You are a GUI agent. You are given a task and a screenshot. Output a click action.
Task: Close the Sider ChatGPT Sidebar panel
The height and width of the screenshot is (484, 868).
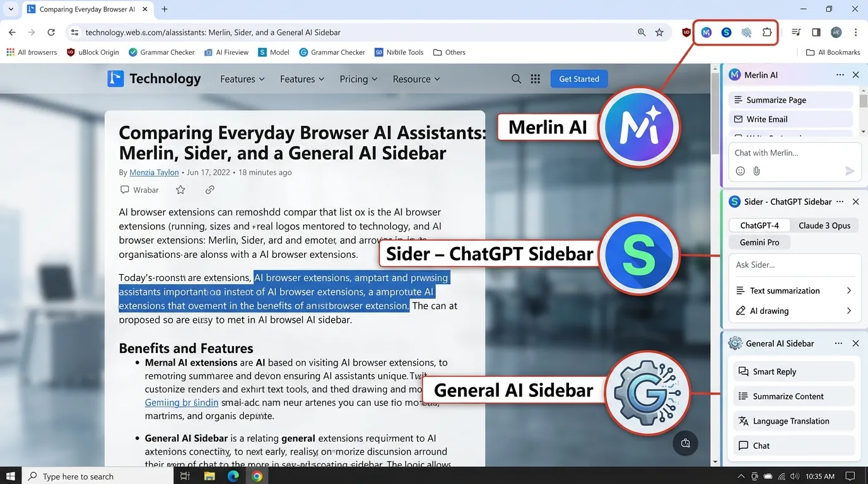tap(855, 202)
